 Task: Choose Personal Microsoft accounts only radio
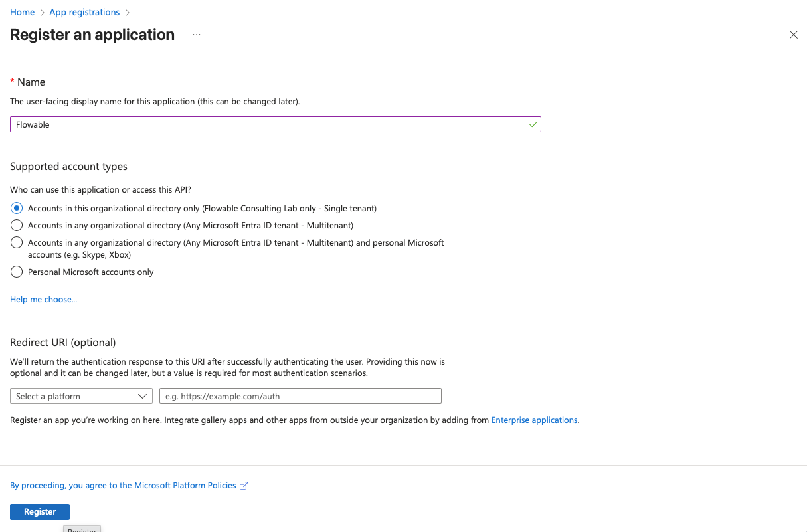[17, 272]
